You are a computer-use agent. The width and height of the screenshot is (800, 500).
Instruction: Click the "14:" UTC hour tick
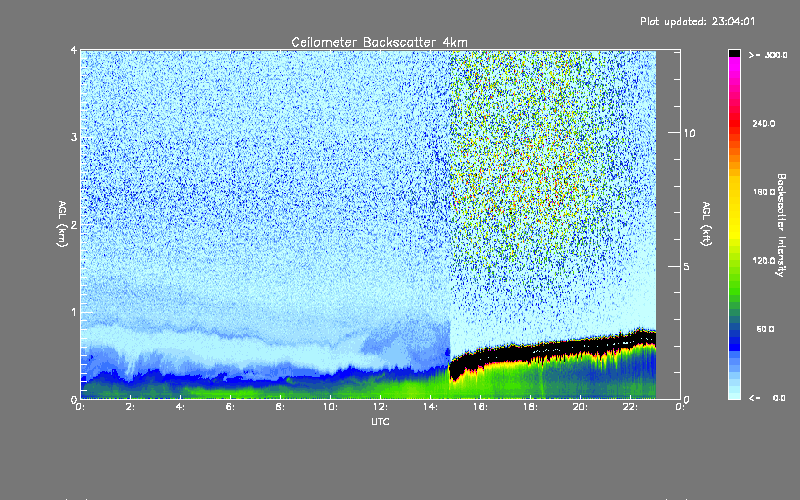pos(431,407)
